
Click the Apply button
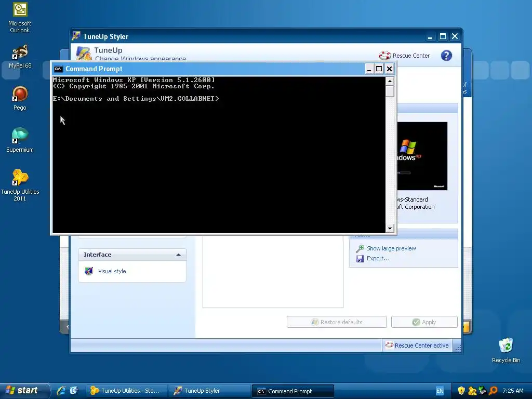pyautogui.click(x=424, y=322)
